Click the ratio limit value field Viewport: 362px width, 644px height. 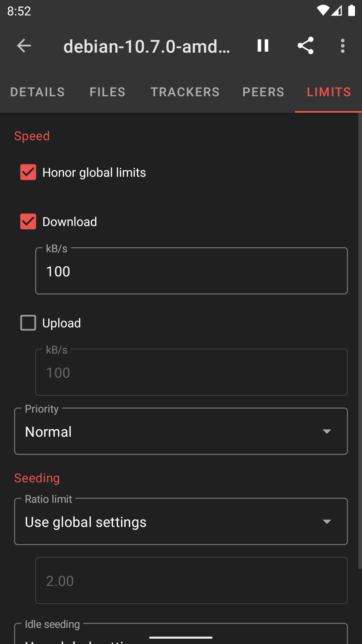click(191, 581)
